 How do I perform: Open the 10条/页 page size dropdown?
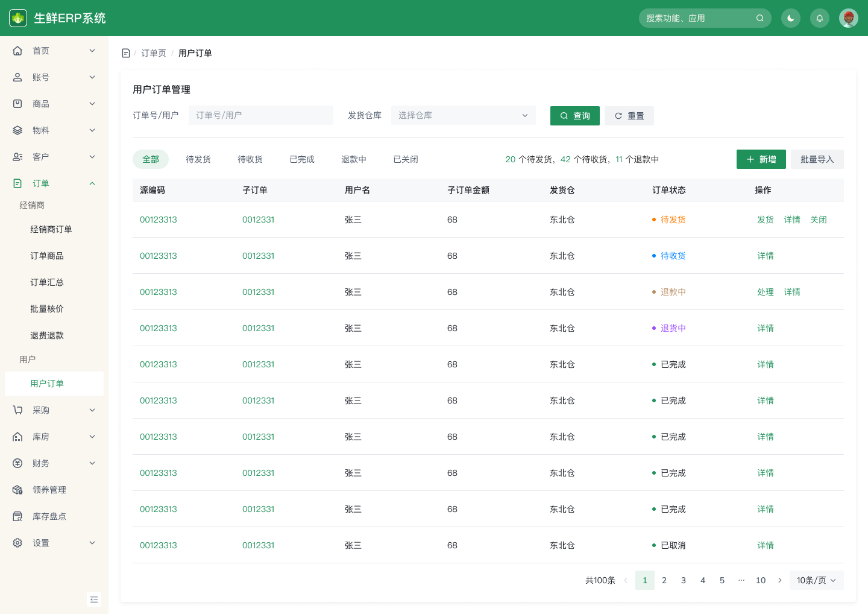click(x=817, y=580)
